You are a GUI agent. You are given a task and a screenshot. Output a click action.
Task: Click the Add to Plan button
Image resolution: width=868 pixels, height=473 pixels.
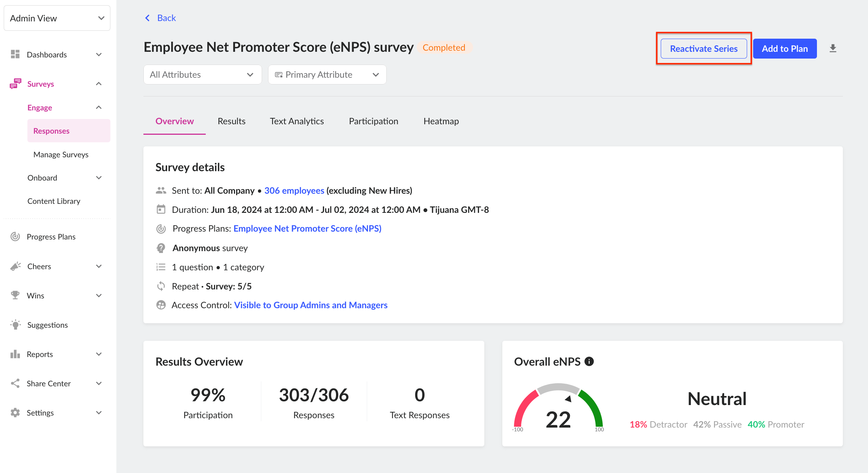point(785,48)
